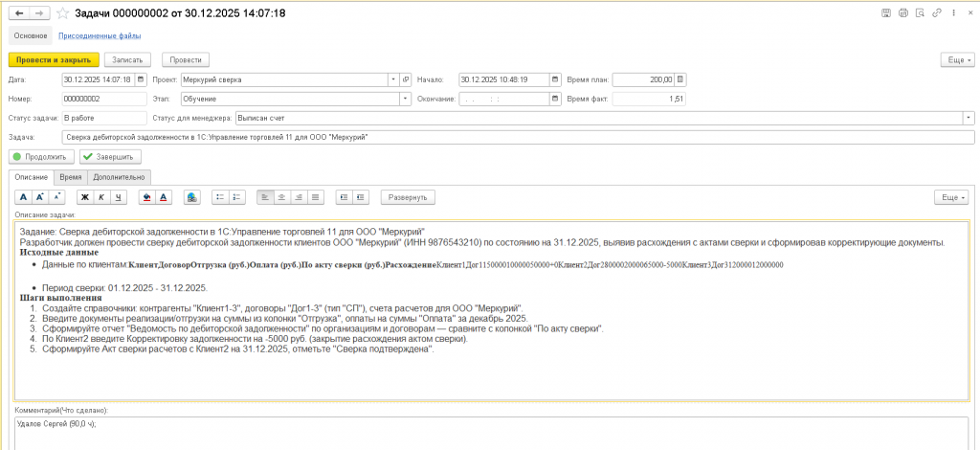The height and width of the screenshot is (450, 980).
Task: Justify the description text
Action: [x=316, y=197]
